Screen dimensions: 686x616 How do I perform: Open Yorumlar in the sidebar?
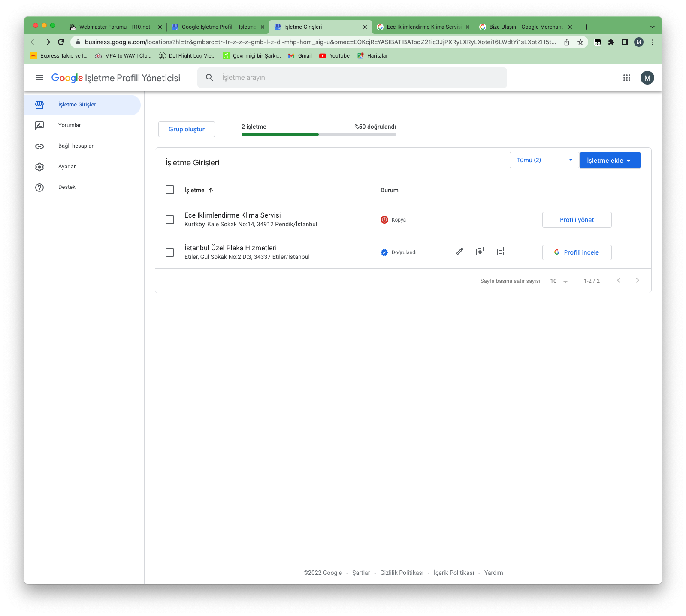(82, 125)
